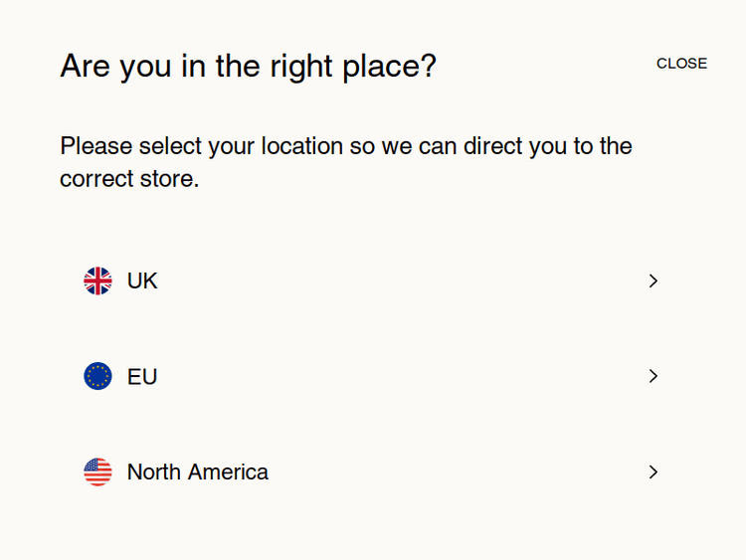Click the North America US flag icon
This screenshot has width=746, height=560.
click(x=97, y=471)
